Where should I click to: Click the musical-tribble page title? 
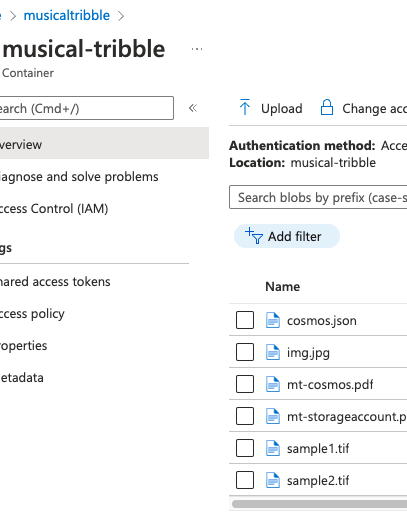point(84,49)
